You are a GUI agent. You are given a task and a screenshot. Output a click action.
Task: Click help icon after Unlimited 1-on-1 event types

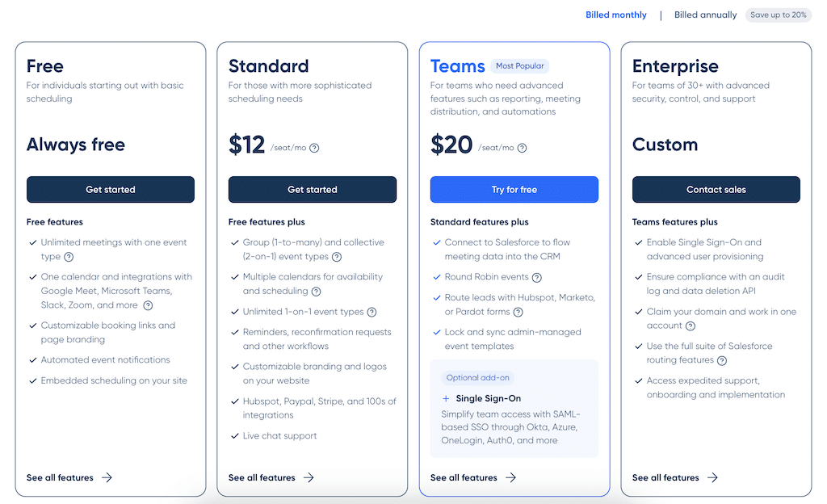click(372, 312)
